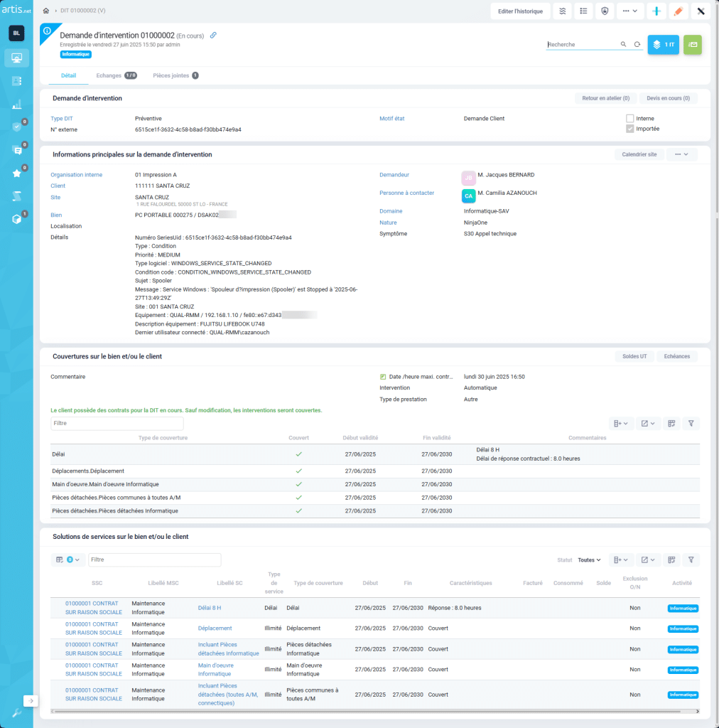Close the record with the X icon
This screenshot has height=728, width=719.
pyautogui.click(x=701, y=11)
